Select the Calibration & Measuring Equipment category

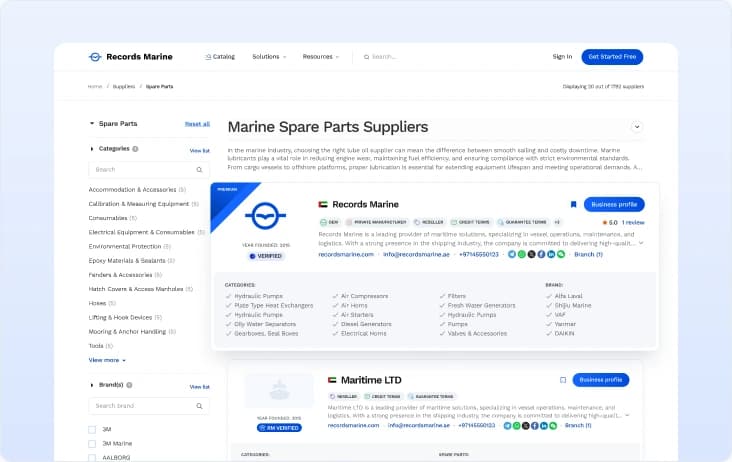pos(144,204)
